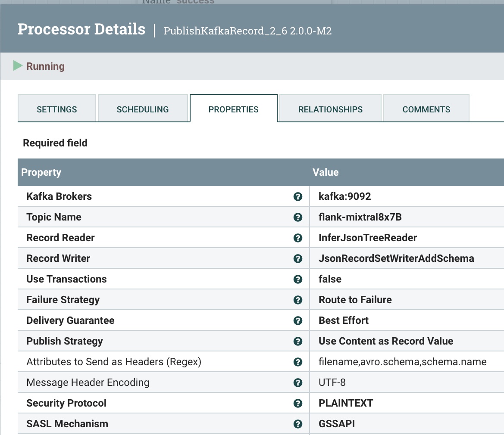Click the green Running status icon
This screenshot has width=504, height=435.
[18, 66]
